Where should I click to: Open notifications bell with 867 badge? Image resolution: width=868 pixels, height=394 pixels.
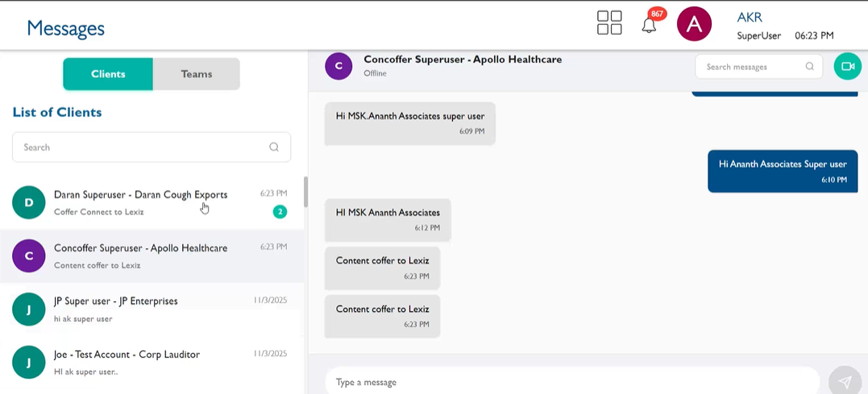649,25
